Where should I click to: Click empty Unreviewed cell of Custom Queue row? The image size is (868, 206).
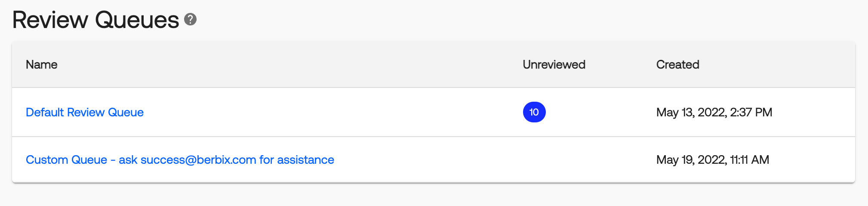coord(554,160)
